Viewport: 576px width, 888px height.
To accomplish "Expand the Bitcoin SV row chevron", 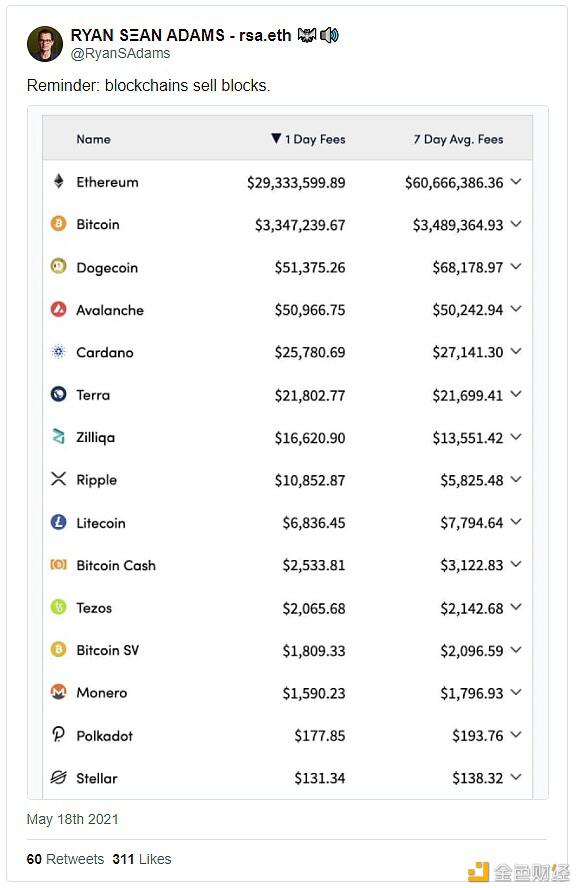I will coord(515,650).
